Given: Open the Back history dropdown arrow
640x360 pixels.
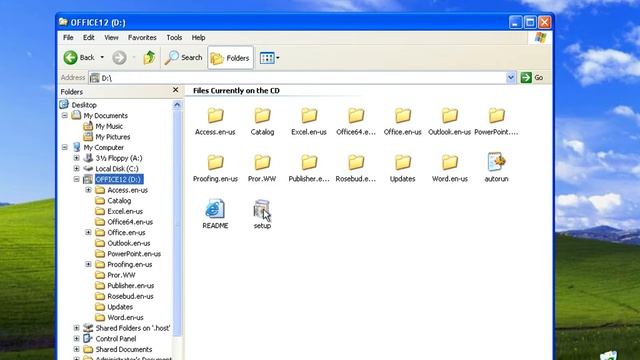Looking at the screenshot, I should pos(102,58).
